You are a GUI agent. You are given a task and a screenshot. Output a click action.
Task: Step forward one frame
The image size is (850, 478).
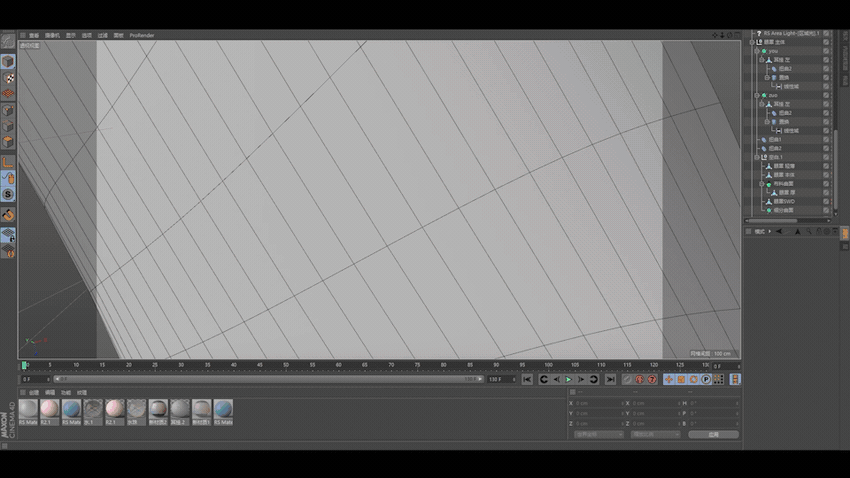[x=581, y=379]
